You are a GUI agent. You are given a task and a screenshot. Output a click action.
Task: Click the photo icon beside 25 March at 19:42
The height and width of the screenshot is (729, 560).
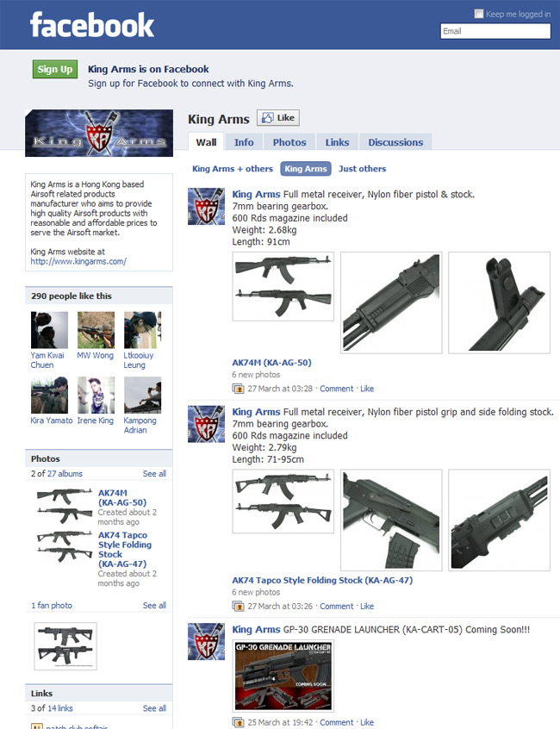click(x=238, y=722)
